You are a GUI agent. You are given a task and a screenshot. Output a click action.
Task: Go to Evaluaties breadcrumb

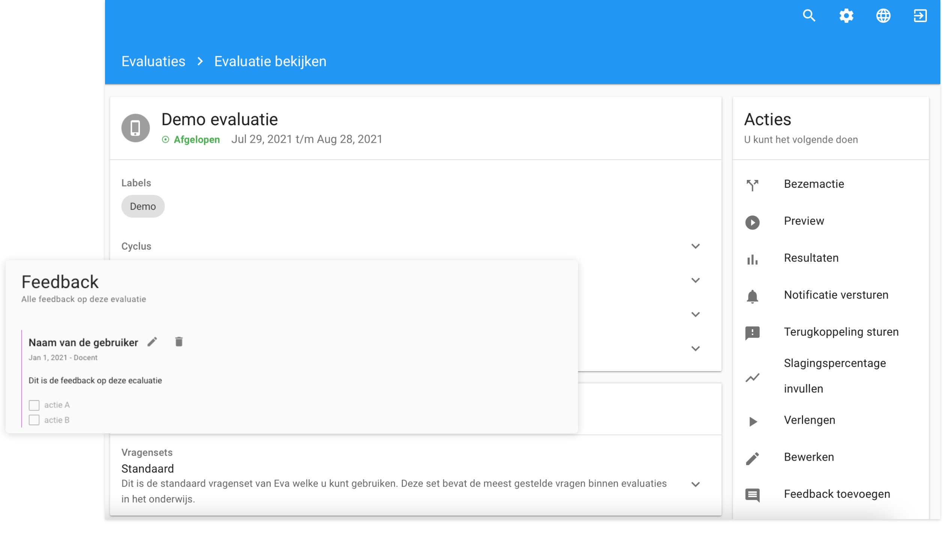pos(153,61)
